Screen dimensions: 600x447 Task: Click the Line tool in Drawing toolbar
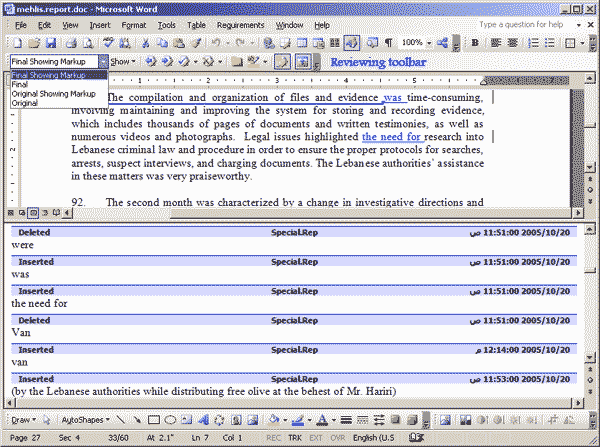click(x=120, y=420)
